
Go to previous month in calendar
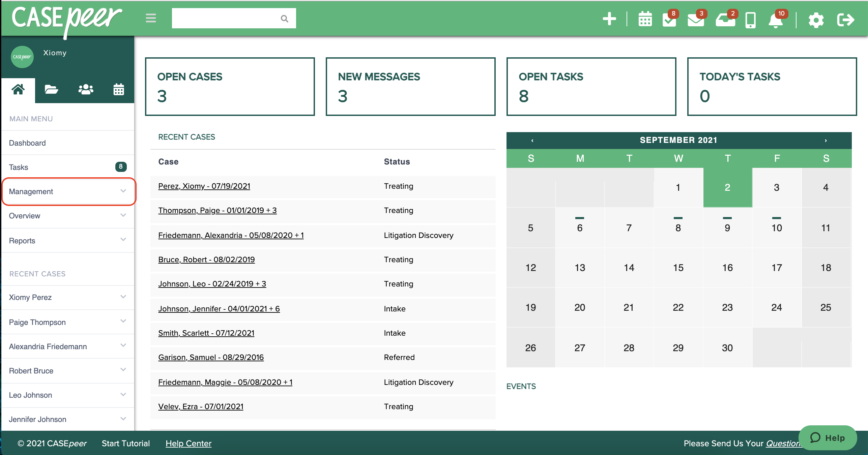pos(532,140)
